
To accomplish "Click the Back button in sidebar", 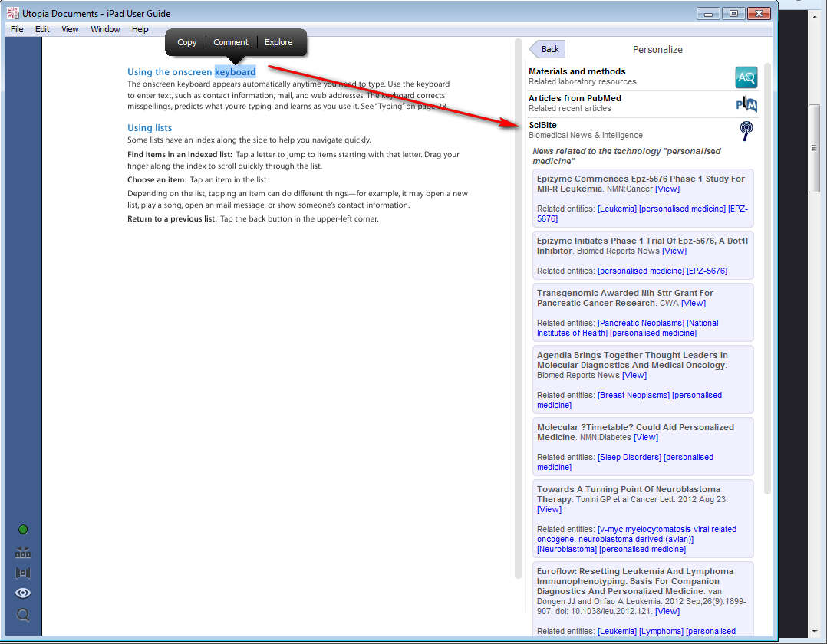I will click(548, 49).
